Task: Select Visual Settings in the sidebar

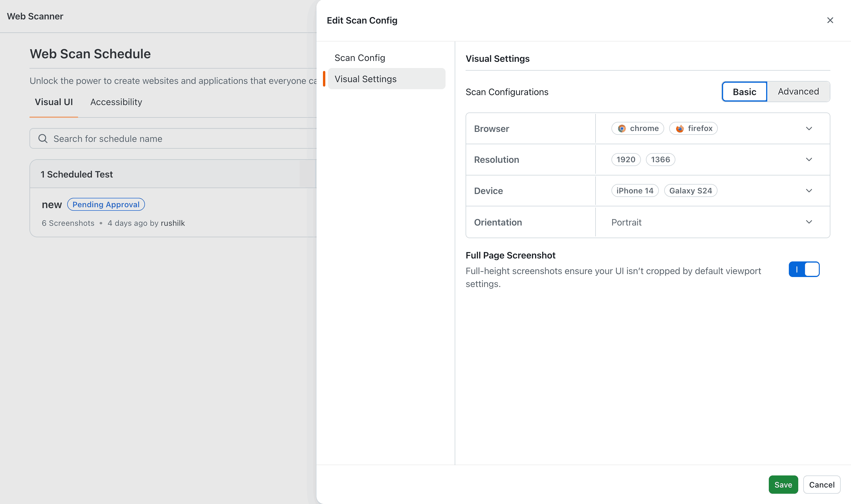Action: pyautogui.click(x=365, y=78)
